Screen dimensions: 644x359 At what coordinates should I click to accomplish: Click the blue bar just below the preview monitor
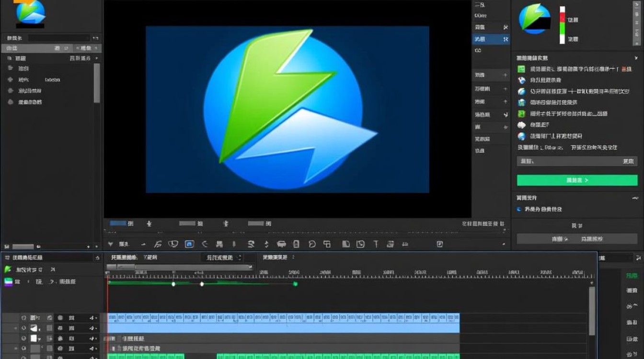(x=118, y=223)
